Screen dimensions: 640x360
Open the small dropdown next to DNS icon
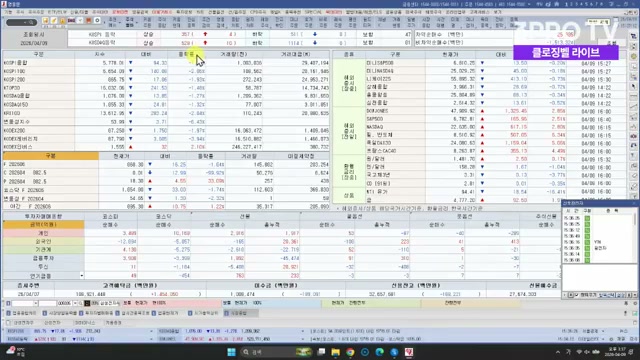click(x=80, y=20)
